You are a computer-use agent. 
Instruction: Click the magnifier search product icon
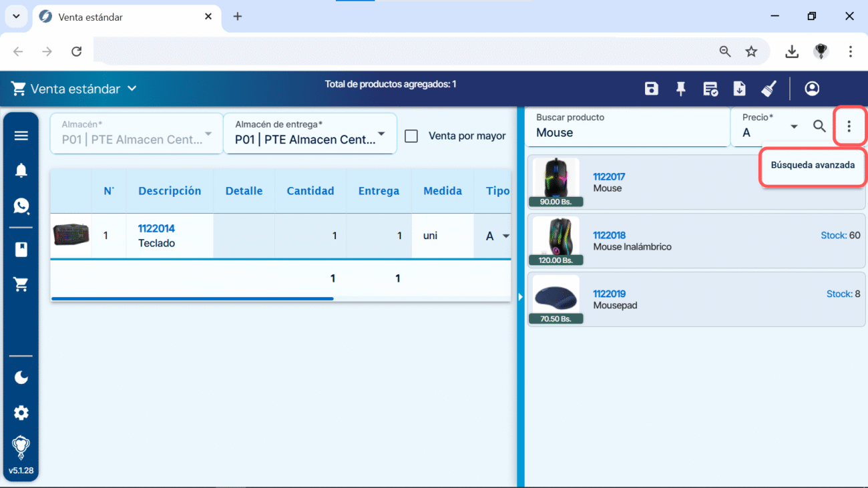pos(819,126)
